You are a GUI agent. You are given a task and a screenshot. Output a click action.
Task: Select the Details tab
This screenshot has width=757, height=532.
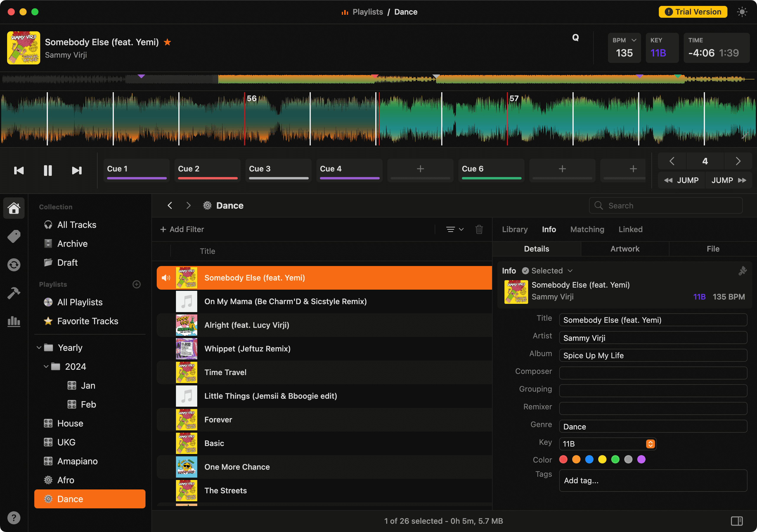[x=536, y=249]
